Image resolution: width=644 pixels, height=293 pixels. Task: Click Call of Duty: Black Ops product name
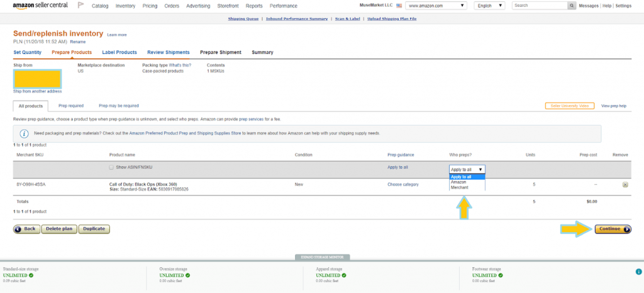click(143, 184)
